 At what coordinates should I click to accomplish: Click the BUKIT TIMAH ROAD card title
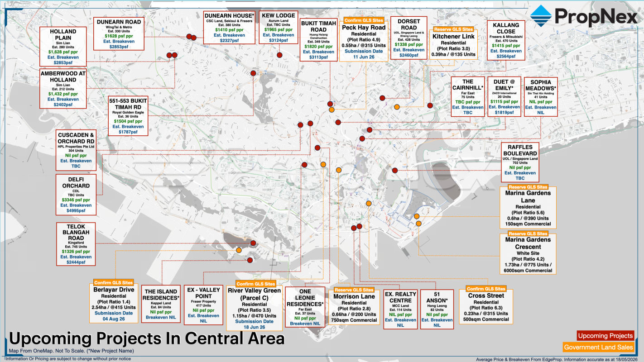[318, 26]
